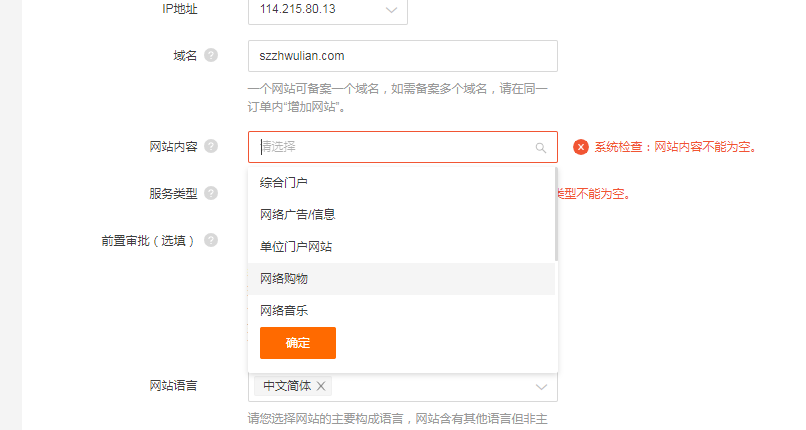Click the dropdown list scrollbar
The image size is (806, 430).
[x=556, y=214]
